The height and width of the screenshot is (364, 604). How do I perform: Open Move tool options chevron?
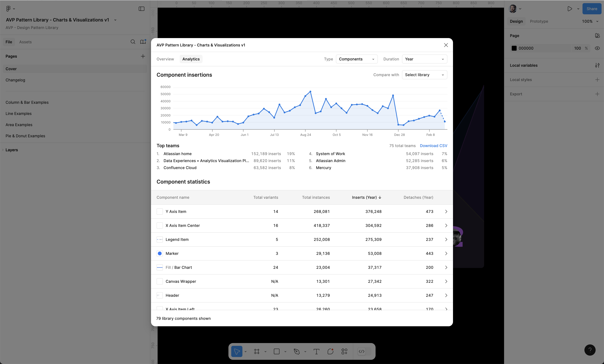pyautogui.click(x=245, y=351)
